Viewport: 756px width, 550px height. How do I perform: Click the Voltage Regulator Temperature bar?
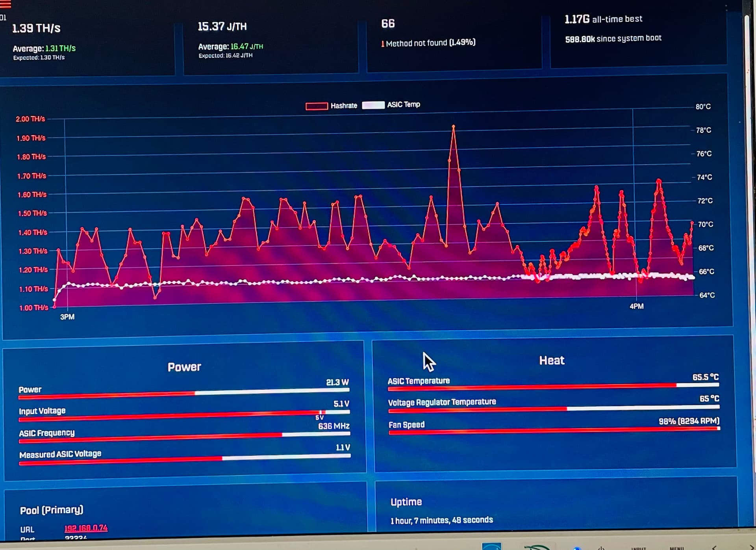554,409
